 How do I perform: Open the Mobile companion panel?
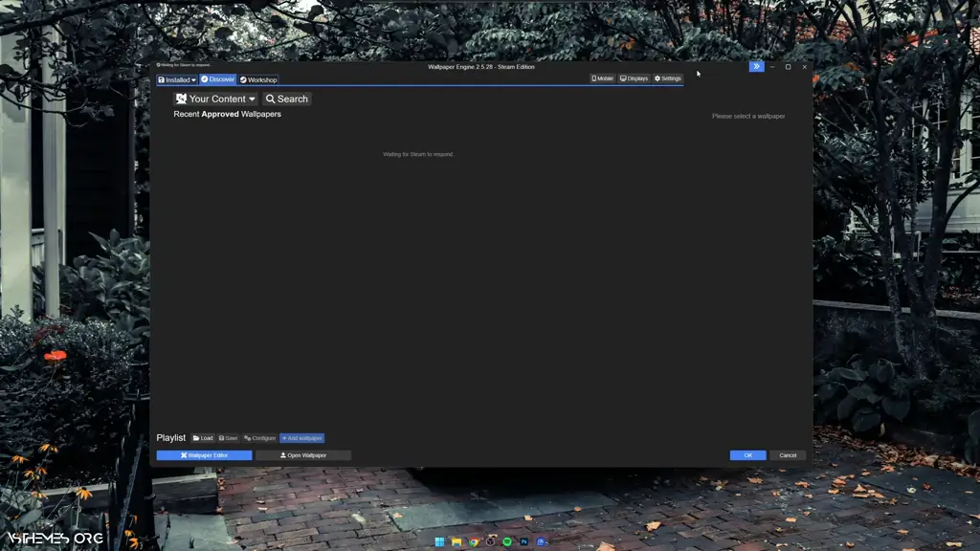pyautogui.click(x=602, y=78)
